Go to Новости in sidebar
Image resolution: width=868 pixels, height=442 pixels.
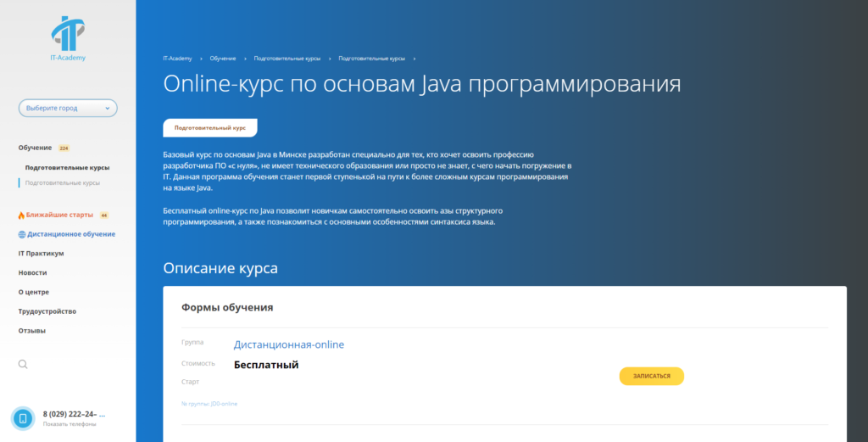click(32, 273)
